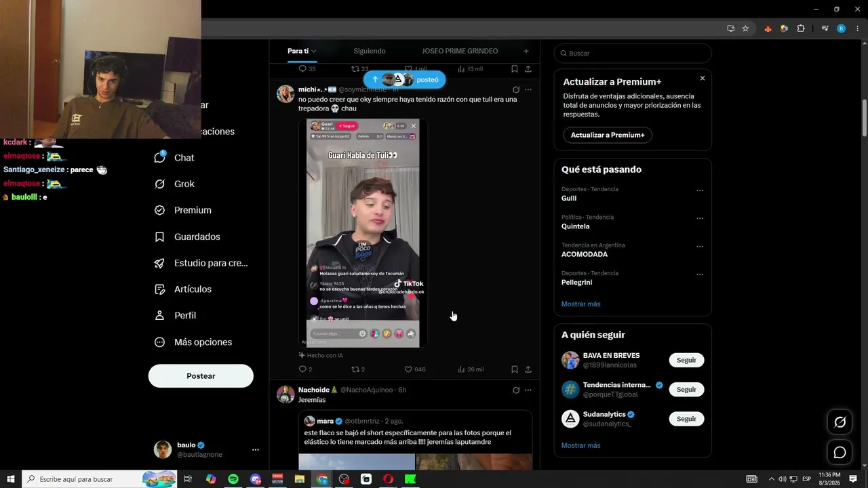Viewport: 868px width, 488px height.
Task: Show hidden system tray icons
Action: tap(771, 479)
